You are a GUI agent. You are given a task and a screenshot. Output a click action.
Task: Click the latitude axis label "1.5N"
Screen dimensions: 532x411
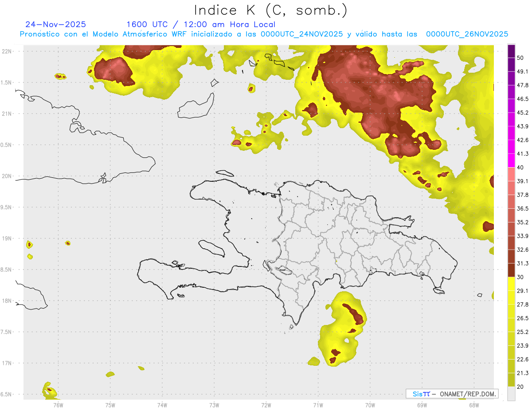tap(7, 83)
